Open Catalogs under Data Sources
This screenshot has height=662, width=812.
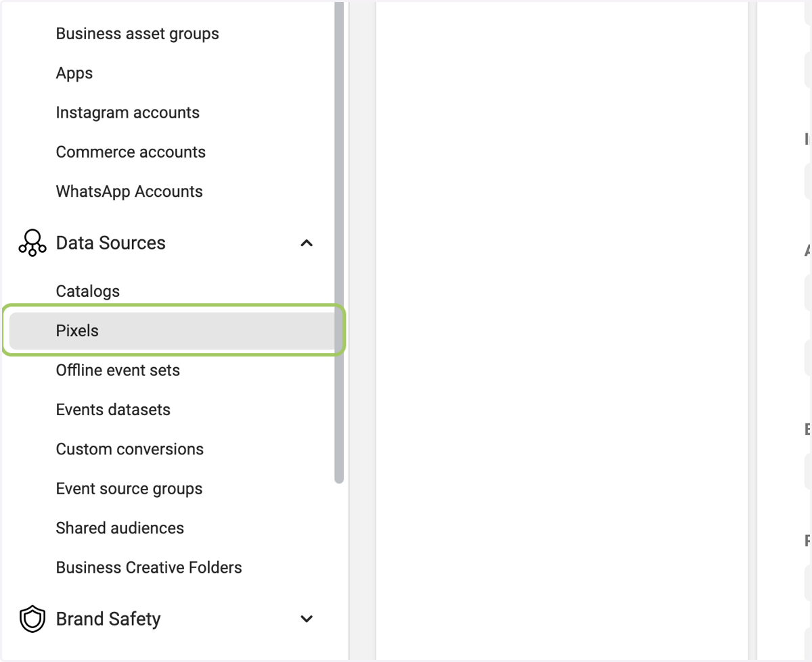tap(88, 291)
